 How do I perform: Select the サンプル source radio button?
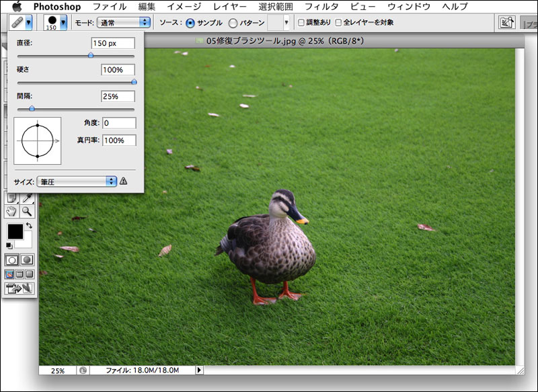(x=190, y=23)
